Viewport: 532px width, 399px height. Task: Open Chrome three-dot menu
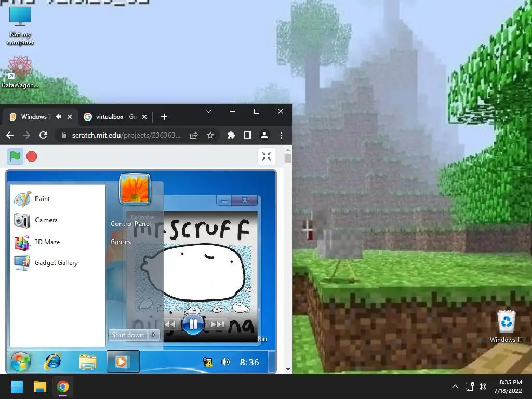(x=281, y=135)
